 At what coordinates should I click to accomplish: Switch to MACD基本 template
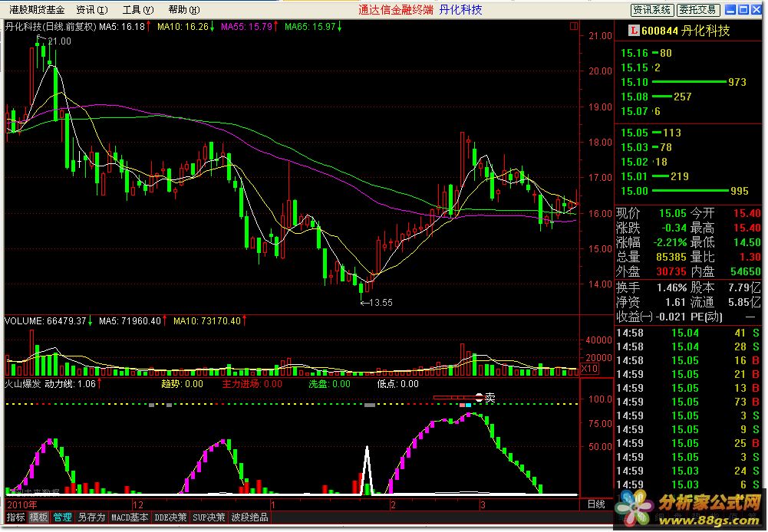pos(130,517)
